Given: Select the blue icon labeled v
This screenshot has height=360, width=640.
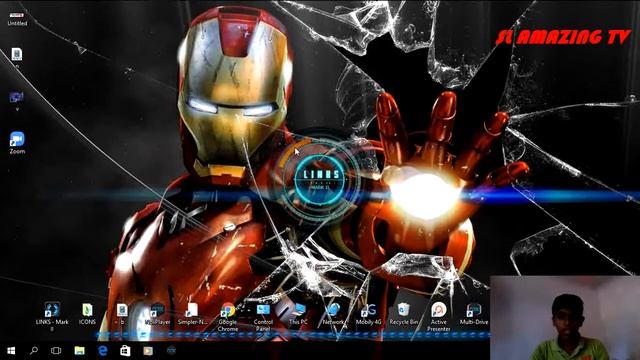Looking at the screenshot, I should [17, 100].
